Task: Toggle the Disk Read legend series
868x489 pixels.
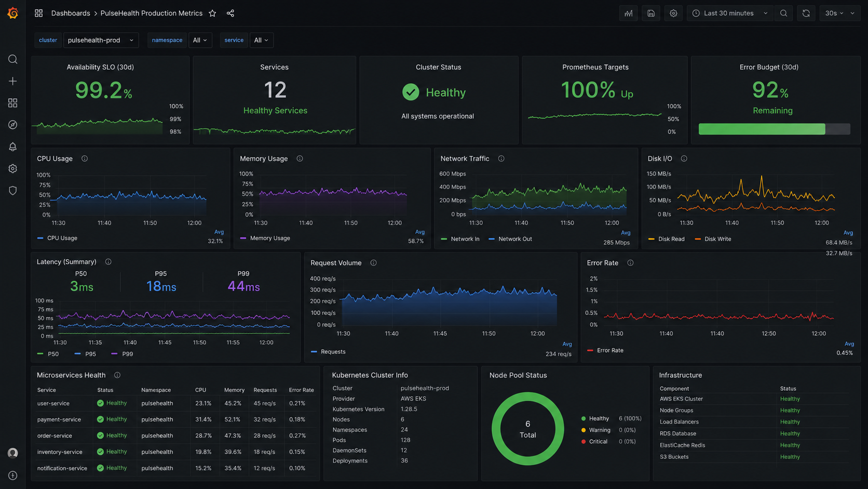Action: (667, 239)
